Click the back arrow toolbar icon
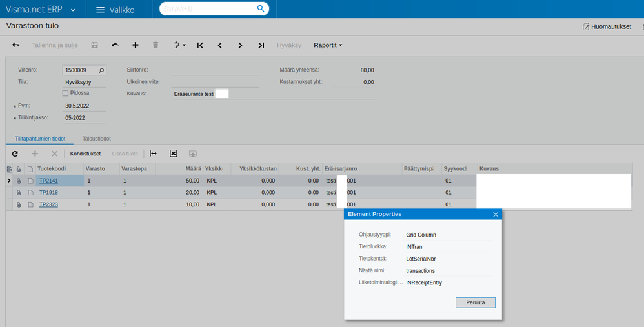 [x=15, y=45]
